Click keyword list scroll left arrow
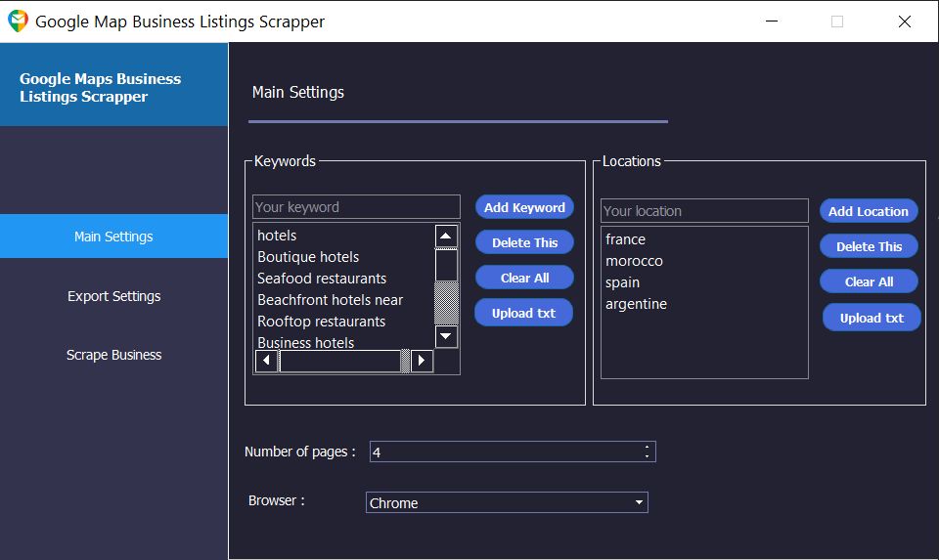 click(x=266, y=361)
